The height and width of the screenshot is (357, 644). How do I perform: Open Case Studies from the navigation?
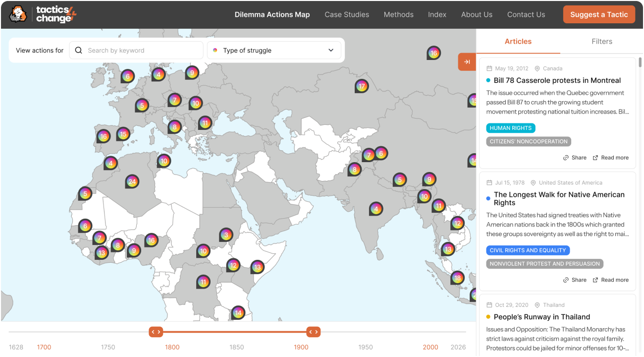pos(347,14)
